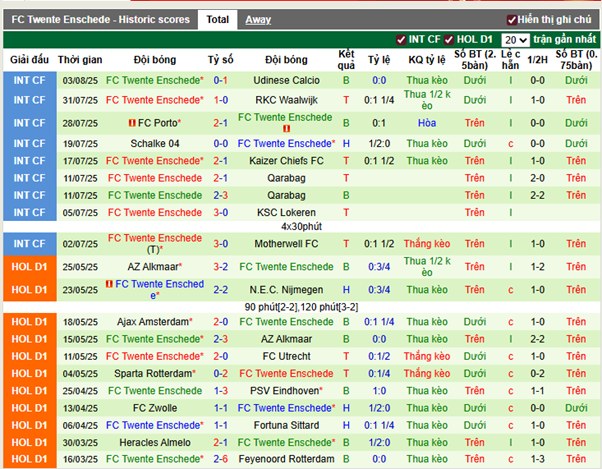Click FC Twente Enschede - Historic scores title

(x=101, y=20)
